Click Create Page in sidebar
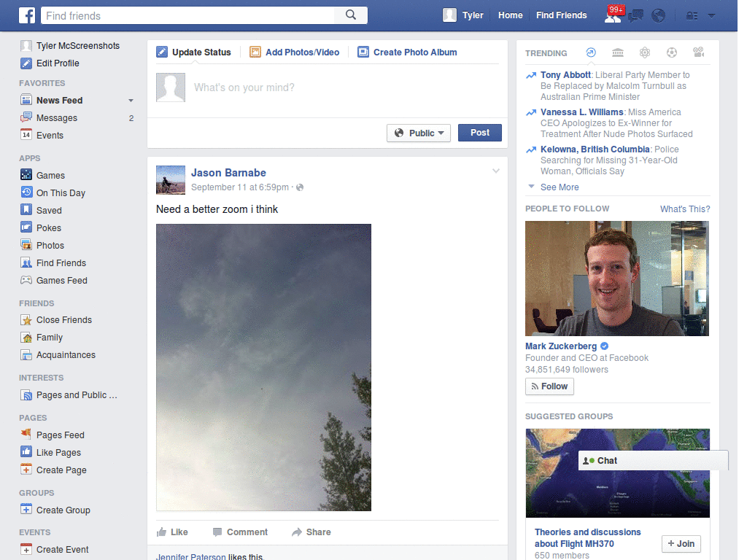Screen dimensions: 747x560 pos(61,470)
